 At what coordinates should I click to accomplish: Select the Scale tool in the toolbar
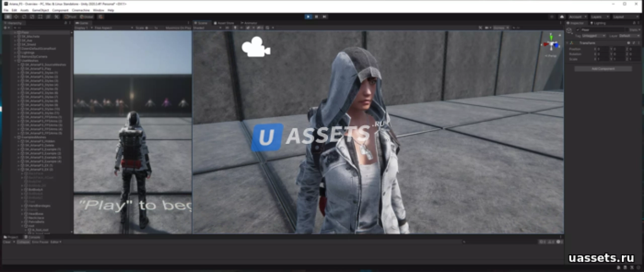coord(32,17)
